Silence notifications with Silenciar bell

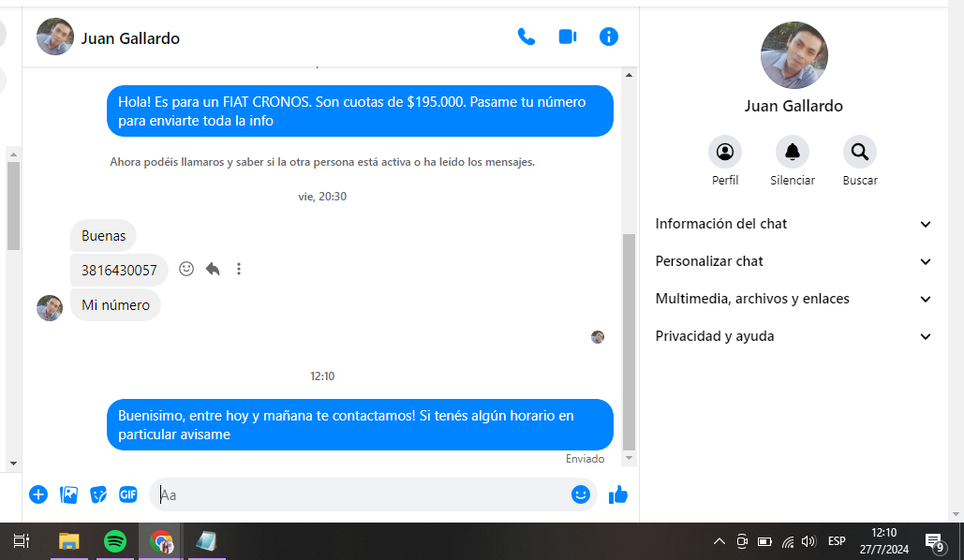click(793, 152)
